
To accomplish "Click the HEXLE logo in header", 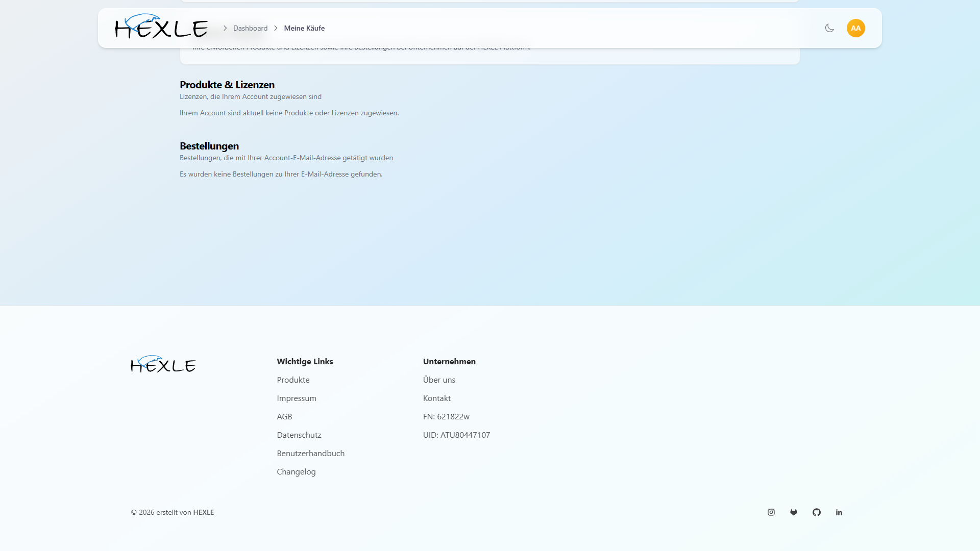I will coord(161,27).
